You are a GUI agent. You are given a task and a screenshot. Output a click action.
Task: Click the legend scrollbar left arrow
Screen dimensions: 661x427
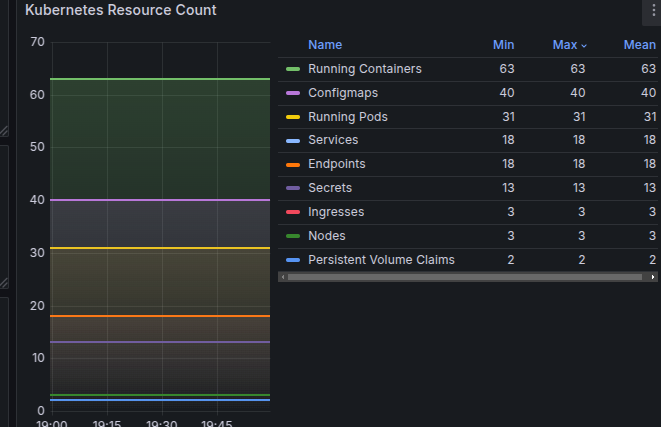[x=283, y=277]
